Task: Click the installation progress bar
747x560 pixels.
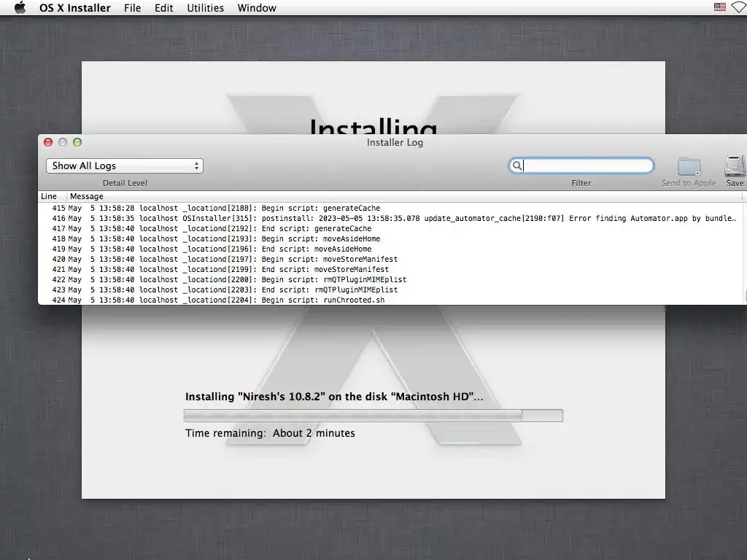Action: coord(373,415)
